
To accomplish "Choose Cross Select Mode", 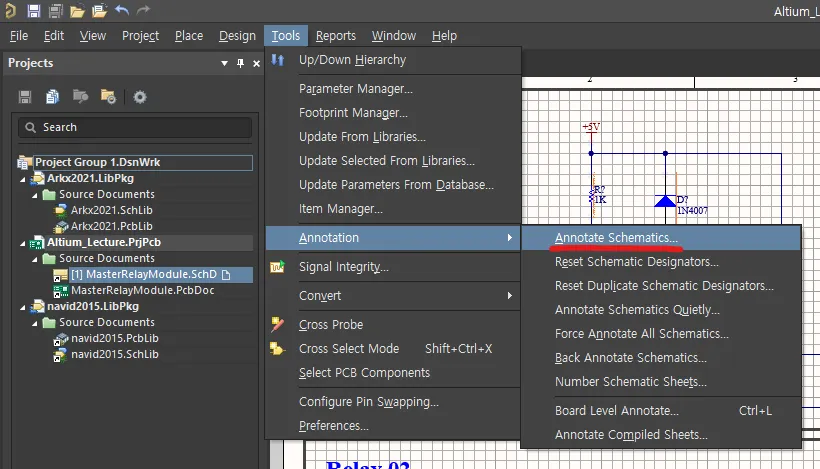I will point(393,349).
